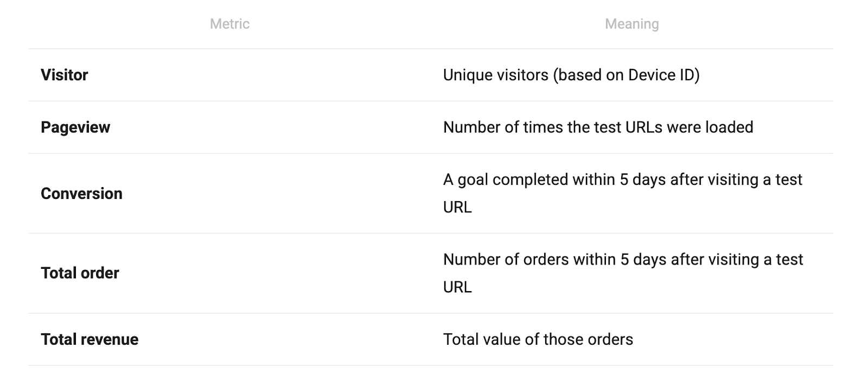Select the Pageview metric label
Viewport: 868px width, 374px height.
coord(75,127)
